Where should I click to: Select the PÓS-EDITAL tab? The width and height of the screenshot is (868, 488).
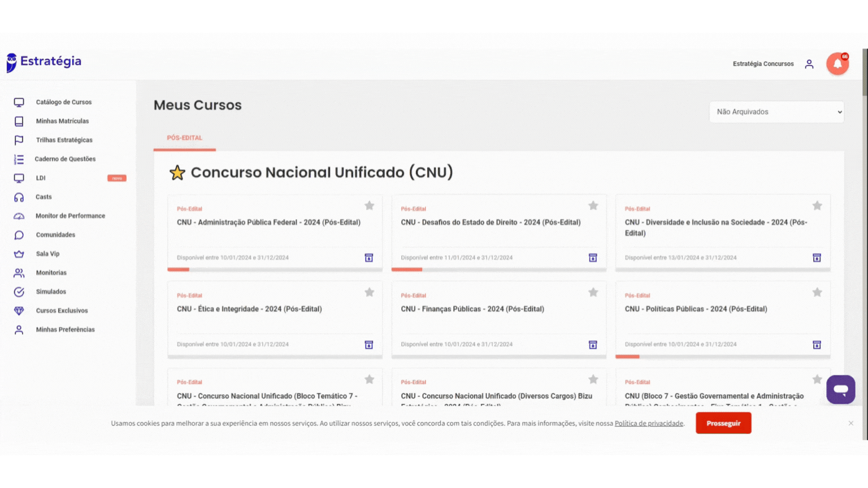pos(184,138)
